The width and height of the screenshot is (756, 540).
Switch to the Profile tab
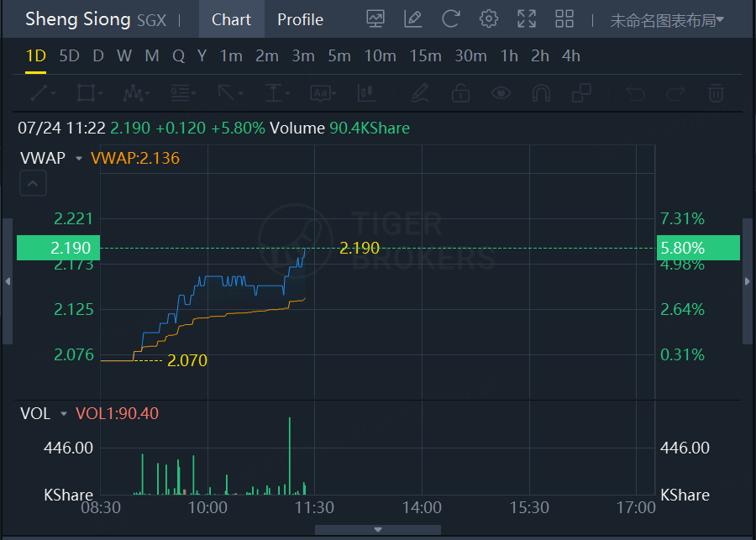(x=300, y=19)
